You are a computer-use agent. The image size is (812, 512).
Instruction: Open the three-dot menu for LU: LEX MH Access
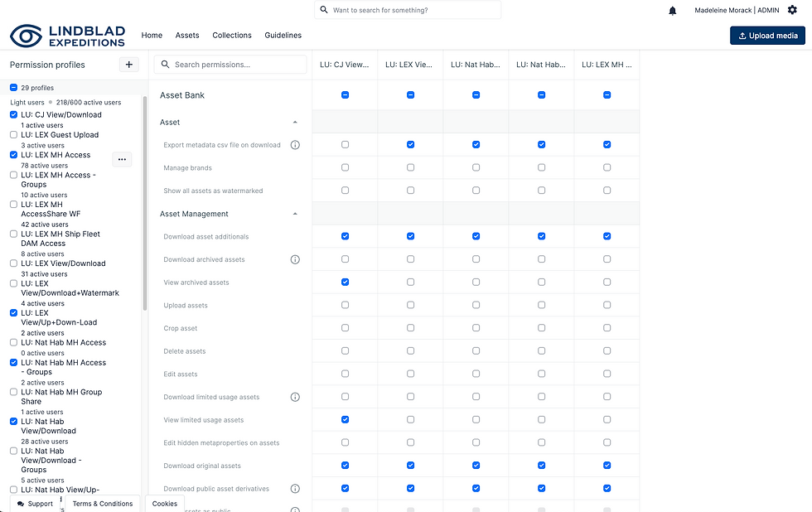(x=122, y=159)
